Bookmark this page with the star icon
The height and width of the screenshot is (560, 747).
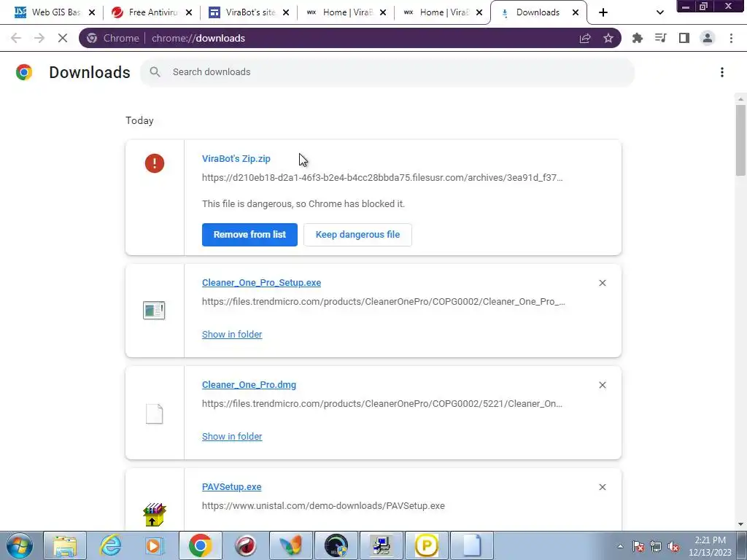point(608,38)
